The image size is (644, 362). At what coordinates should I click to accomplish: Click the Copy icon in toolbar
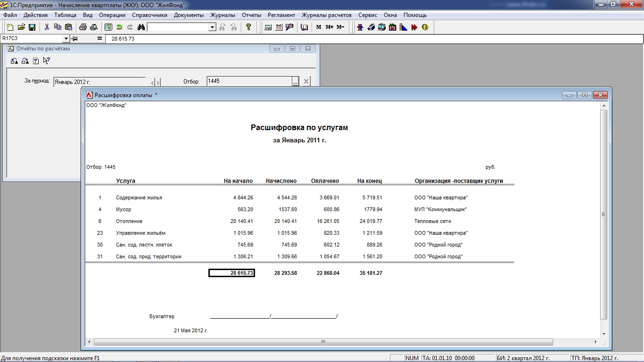(58, 27)
